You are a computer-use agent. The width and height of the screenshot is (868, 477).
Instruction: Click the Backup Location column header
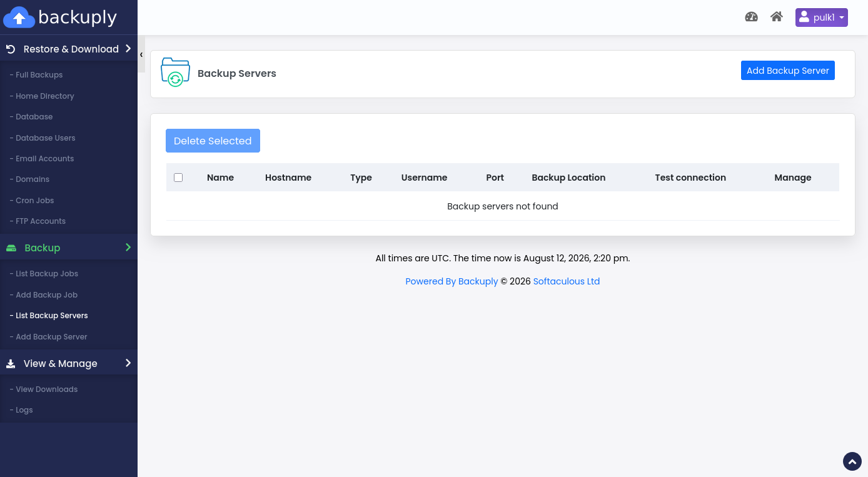pos(568,178)
